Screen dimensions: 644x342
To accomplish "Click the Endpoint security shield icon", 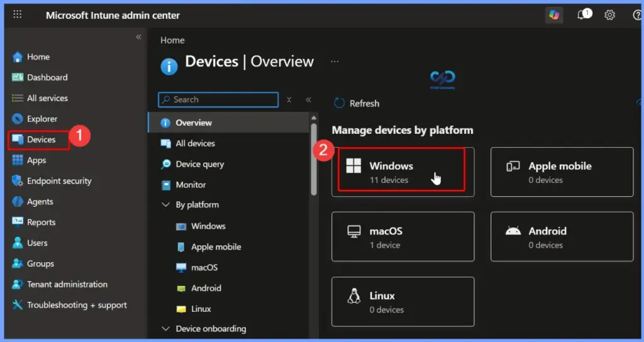I will point(17,180).
